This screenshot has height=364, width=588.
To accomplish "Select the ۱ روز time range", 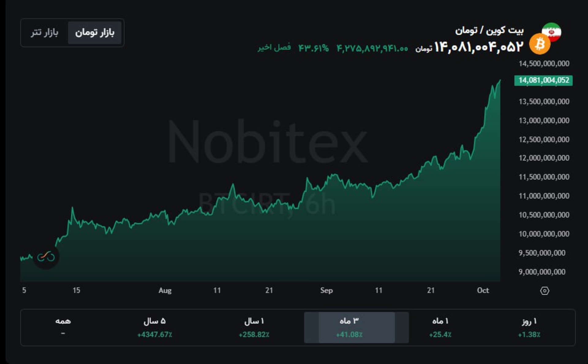I will click(x=529, y=327).
